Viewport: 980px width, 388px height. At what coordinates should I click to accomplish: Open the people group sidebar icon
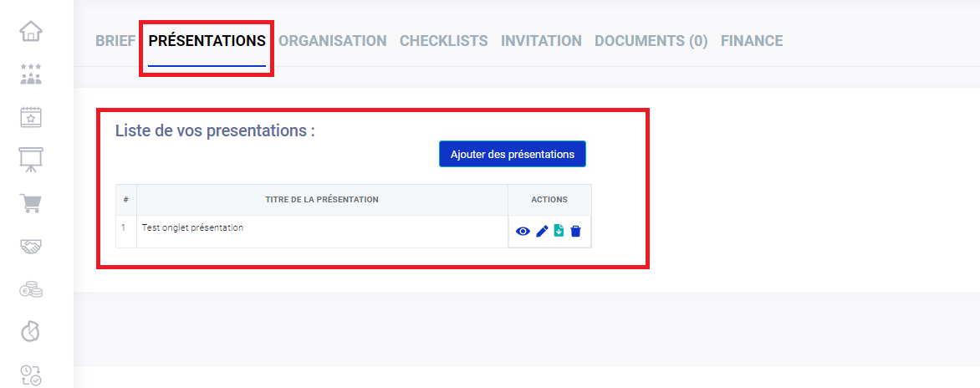click(x=31, y=74)
